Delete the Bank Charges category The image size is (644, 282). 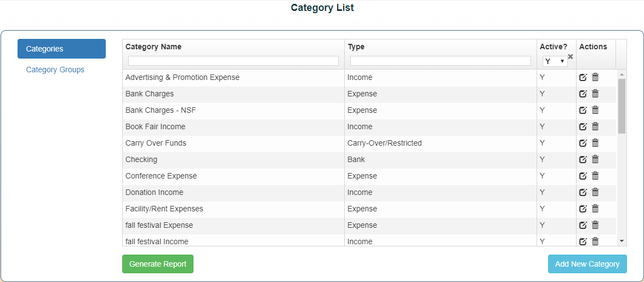(595, 94)
